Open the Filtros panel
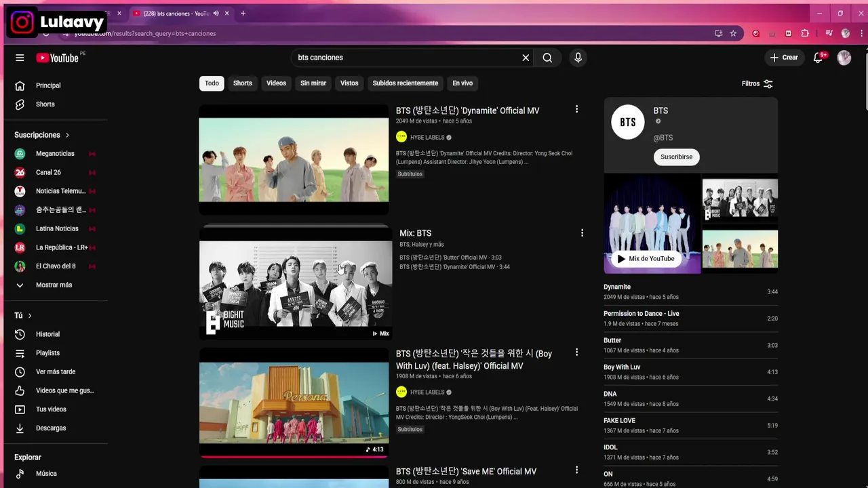 tap(757, 83)
